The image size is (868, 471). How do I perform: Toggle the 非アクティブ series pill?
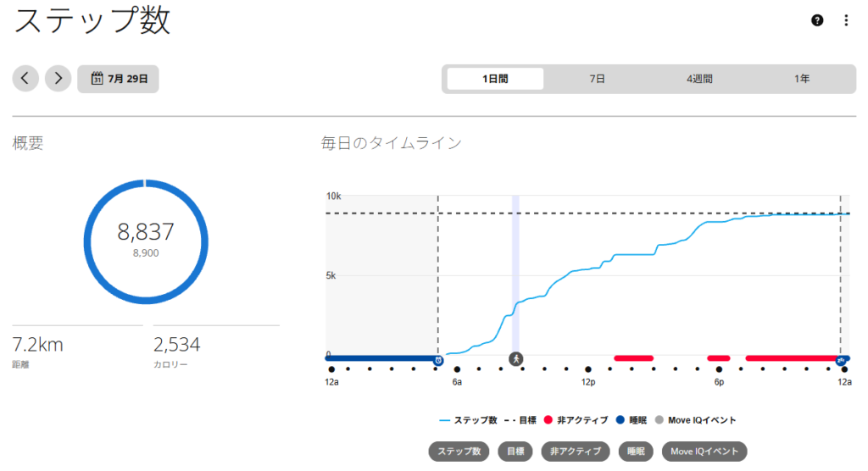[576, 451]
